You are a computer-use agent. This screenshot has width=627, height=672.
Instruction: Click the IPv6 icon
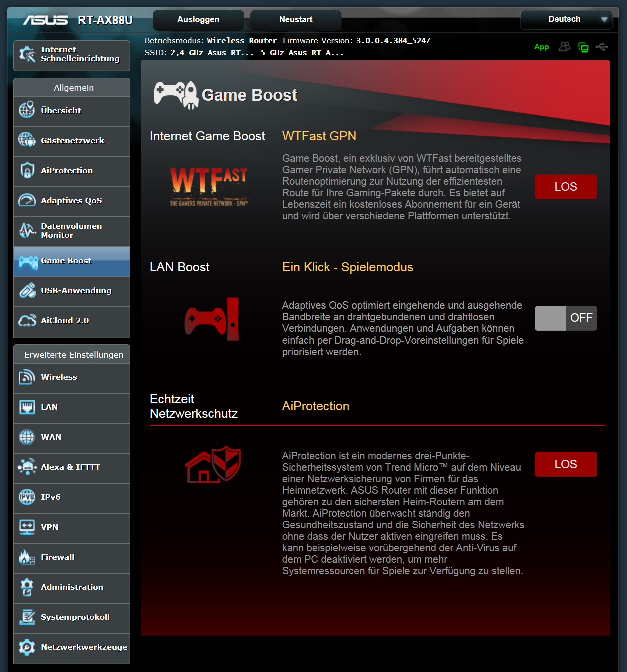click(x=27, y=497)
